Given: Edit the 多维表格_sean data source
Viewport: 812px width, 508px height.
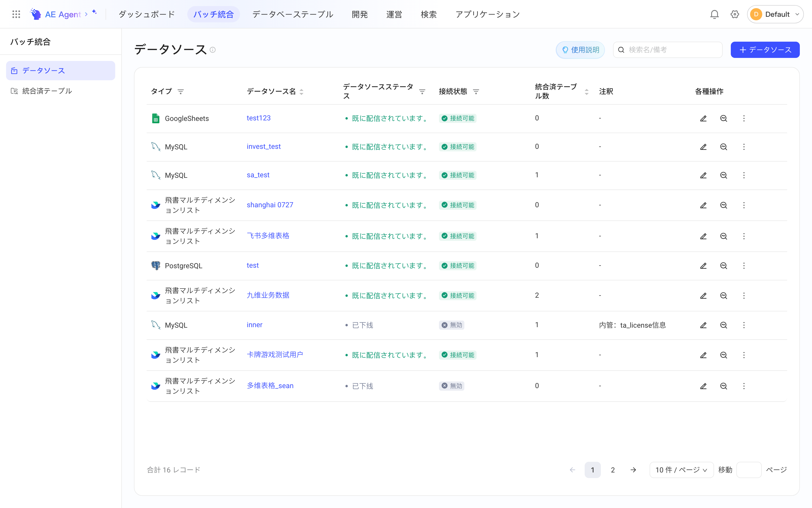Looking at the screenshot, I should [x=703, y=386].
